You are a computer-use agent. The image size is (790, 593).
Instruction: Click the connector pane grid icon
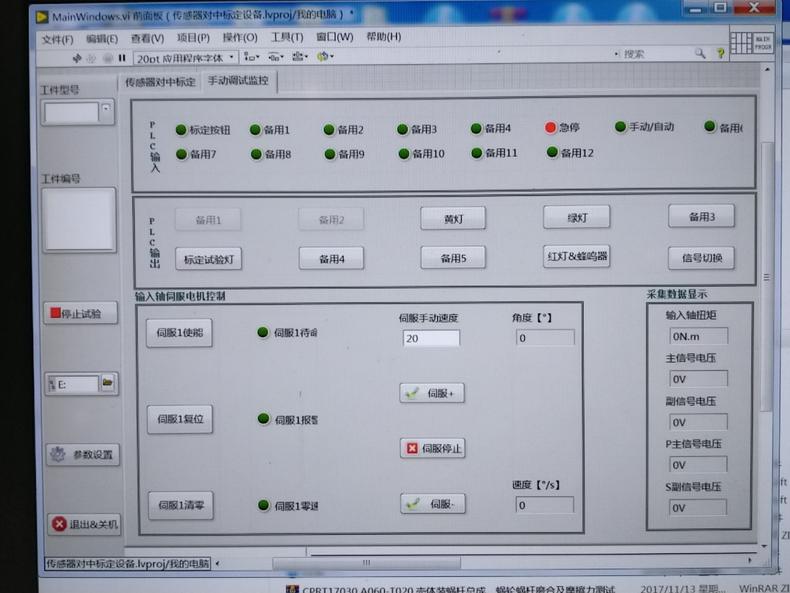pyautogui.click(x=741, y=43)
